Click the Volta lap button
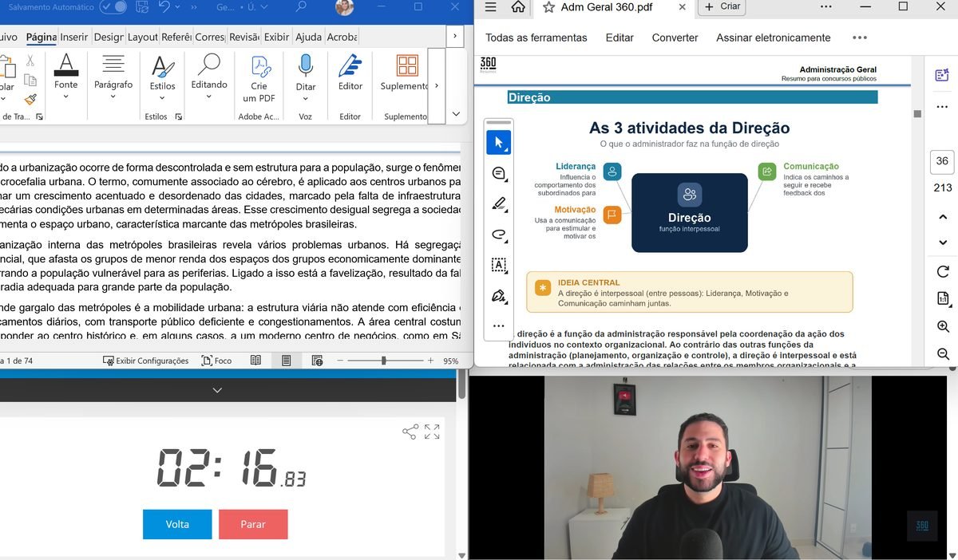The image size is (958, 560). pos(177,524)
